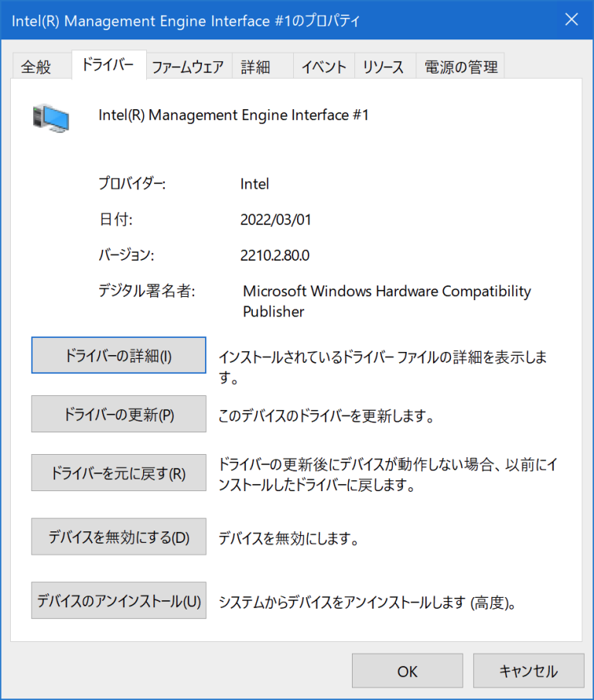Open the 詳細 tab
This screenshot has height=700, width=594.
coord(262,67)
